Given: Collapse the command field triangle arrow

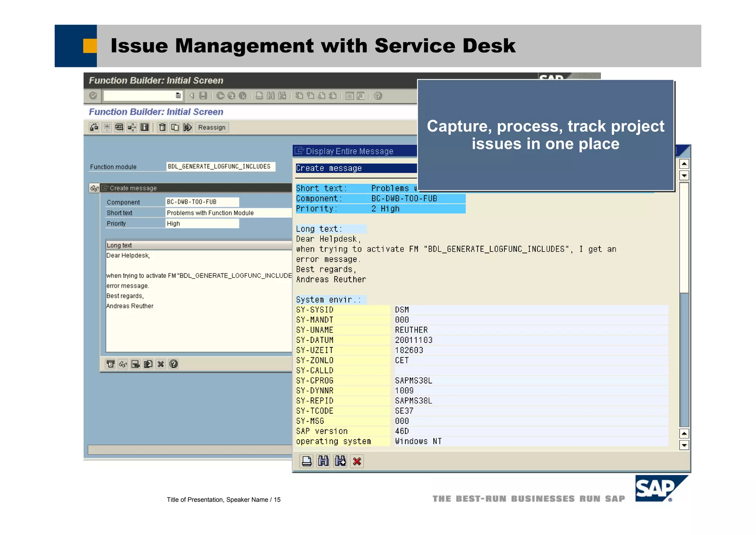Looking at the screenshot, I should tap(192, 96).
